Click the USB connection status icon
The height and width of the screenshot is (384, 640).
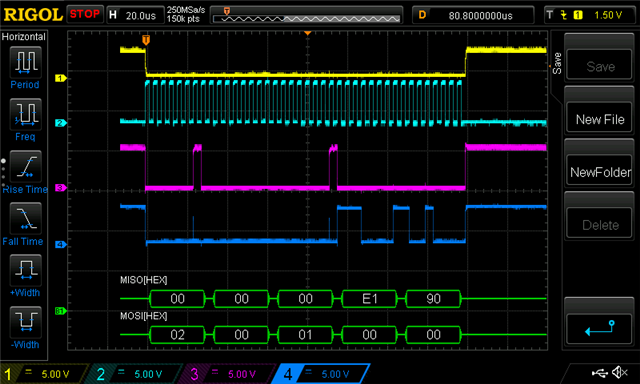click(599, 372)
